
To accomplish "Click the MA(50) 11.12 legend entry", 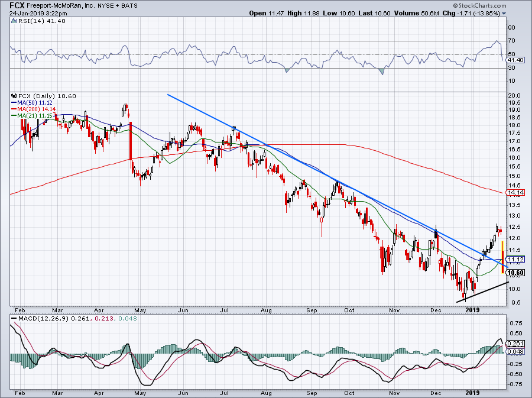I will point(31,102).
